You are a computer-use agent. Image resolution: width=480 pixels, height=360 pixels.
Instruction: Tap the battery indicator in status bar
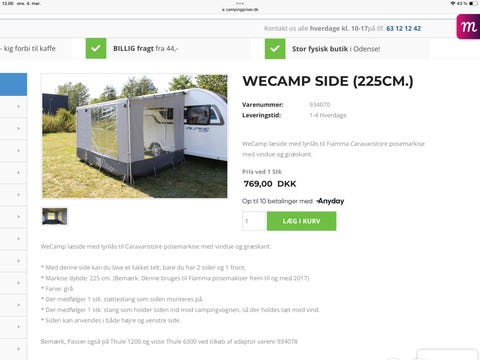[x=473, y=3]
